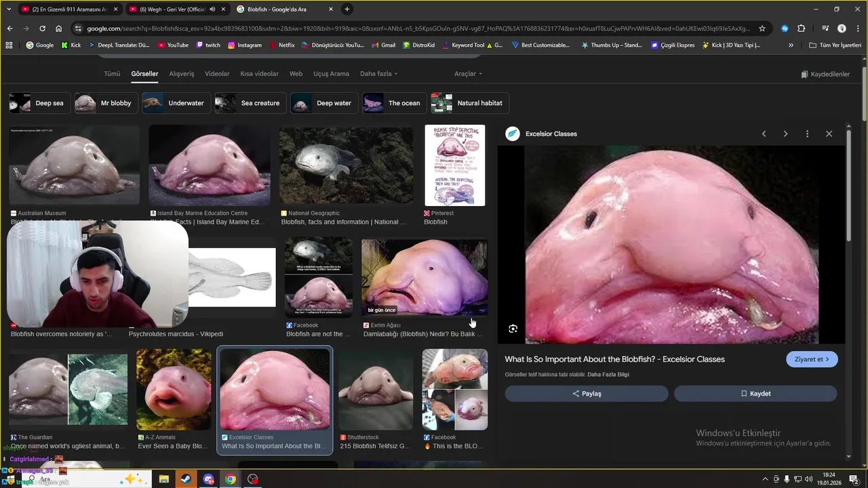Open Chrome from the taskbar
868x488 pixels.
231,479
